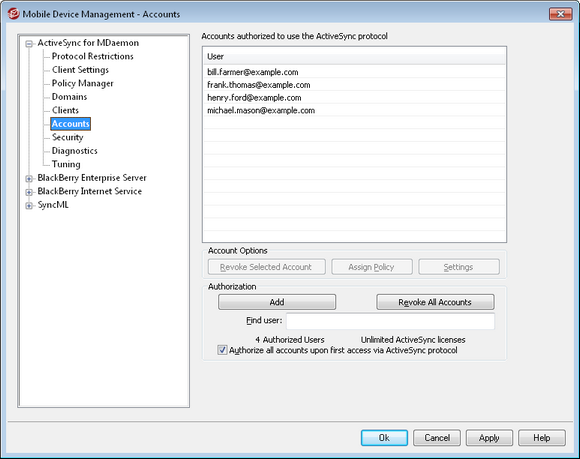Select the Clients tree item
The image size is (580, 459).
(65, 110)
